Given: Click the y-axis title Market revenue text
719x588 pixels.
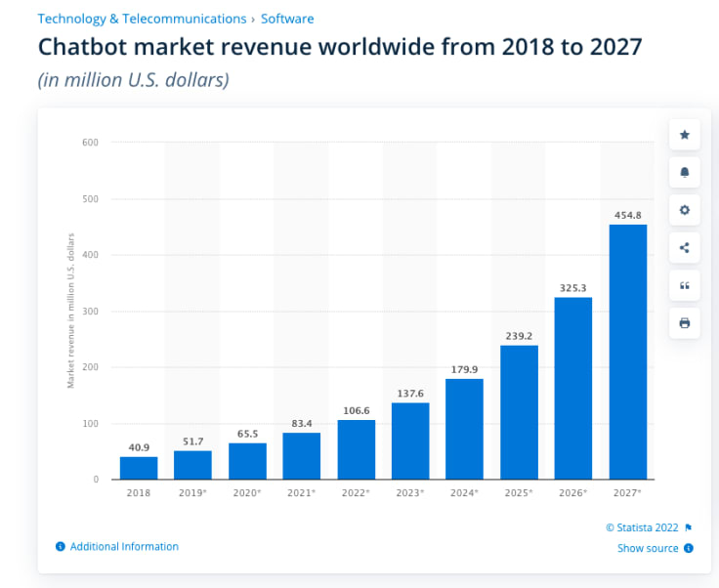Looking at the screenshot, I should [70, 311].
